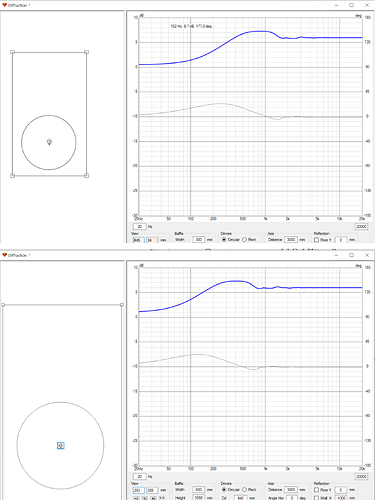Select Circular driver radio in upper window
Image resolution: width=375 pixels, height=500 pixels.
pyautogui.click(x=224, y=240)
